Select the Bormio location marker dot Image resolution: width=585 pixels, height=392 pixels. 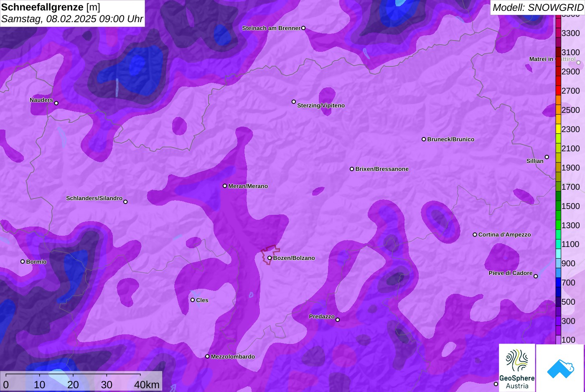click(x=23, y=262)
